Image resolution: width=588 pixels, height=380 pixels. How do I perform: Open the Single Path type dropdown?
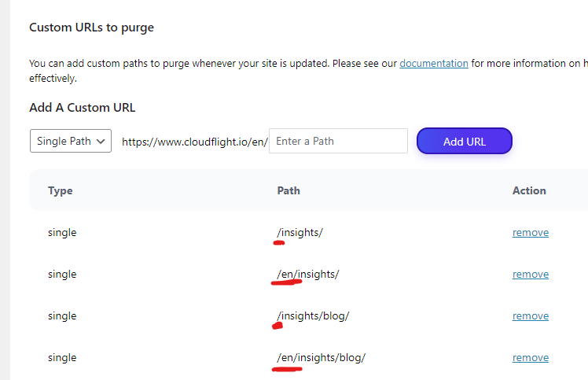[71, 141]
